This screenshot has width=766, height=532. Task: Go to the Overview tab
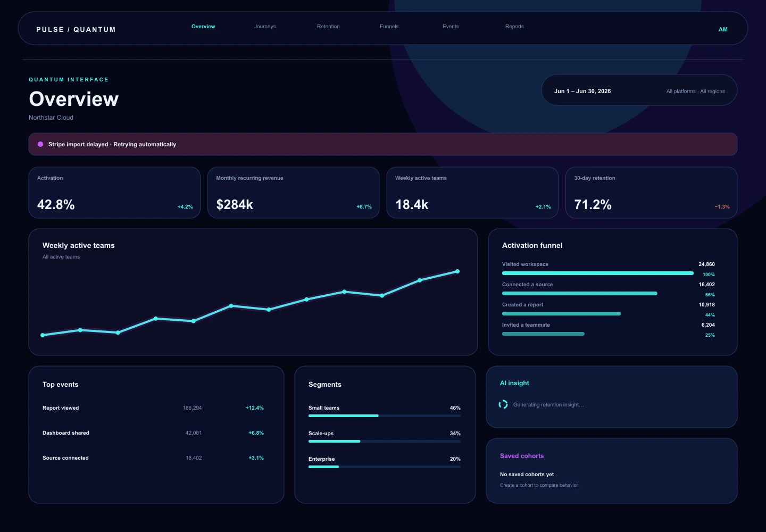pyautogui.click(x=203, y=27)
